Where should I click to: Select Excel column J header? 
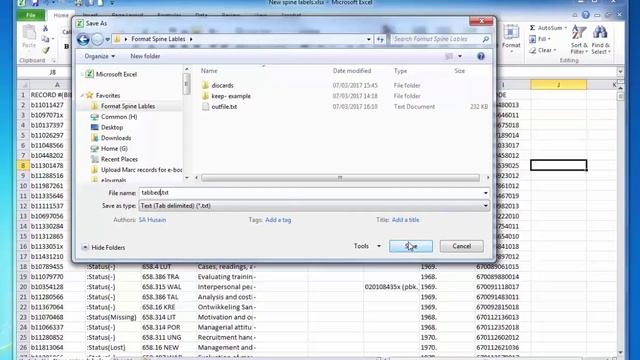click(x=558, y=84)
